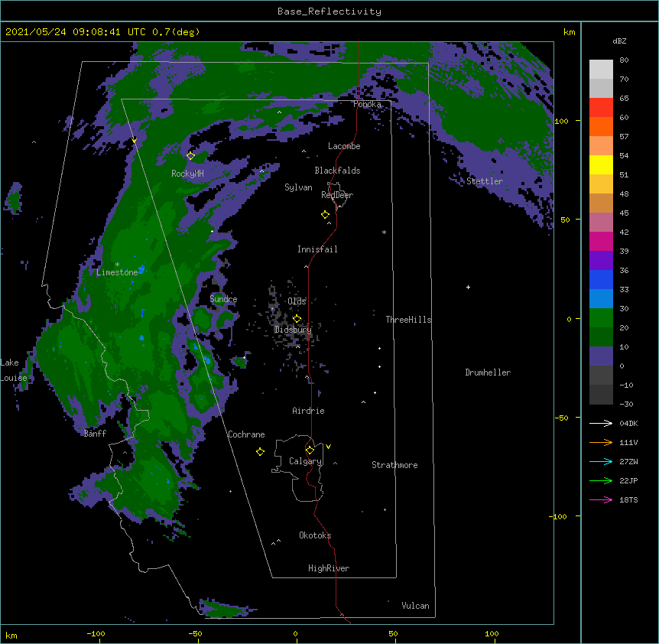Click the RedDeer city label
Screen dimensions: 659x644
point(337,195)
